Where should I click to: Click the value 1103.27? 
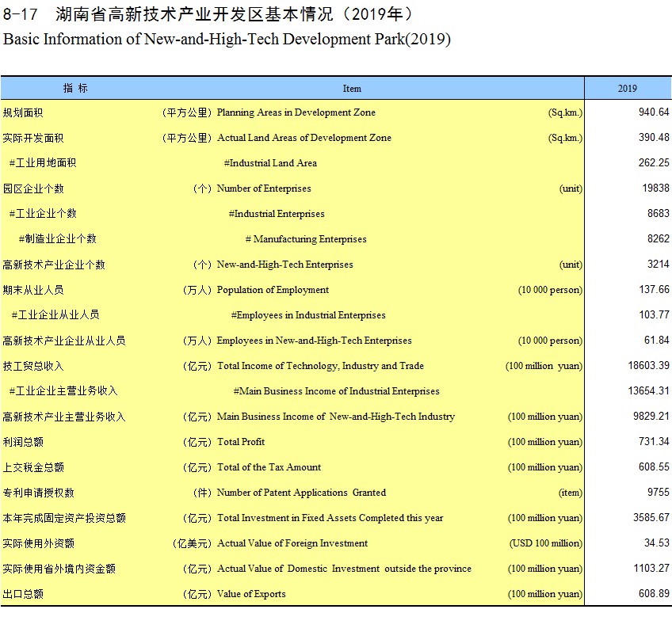[651, 568]
